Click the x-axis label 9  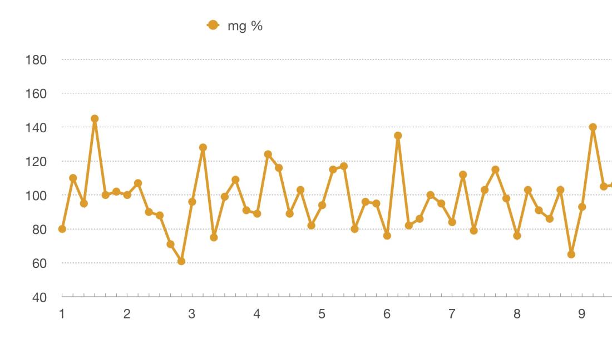(582, 314)
